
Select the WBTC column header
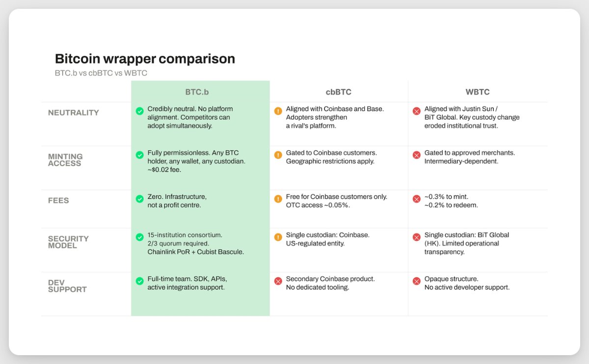click(478, 92)
